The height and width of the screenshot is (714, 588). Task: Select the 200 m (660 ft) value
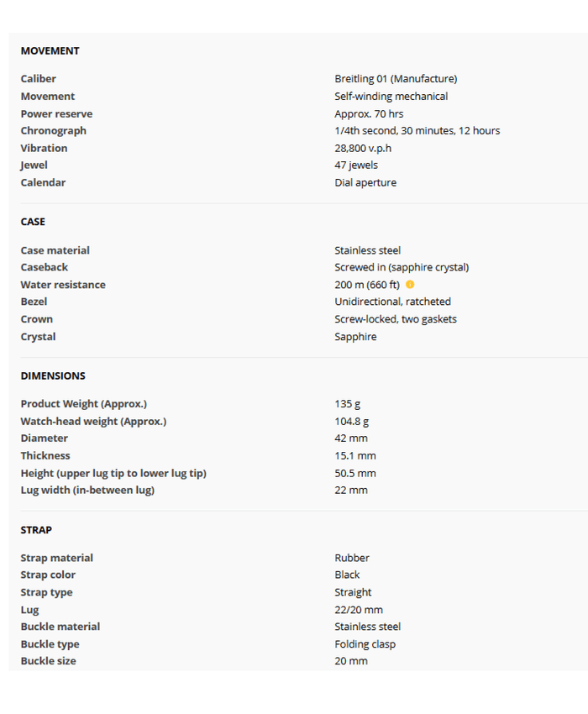367,285
